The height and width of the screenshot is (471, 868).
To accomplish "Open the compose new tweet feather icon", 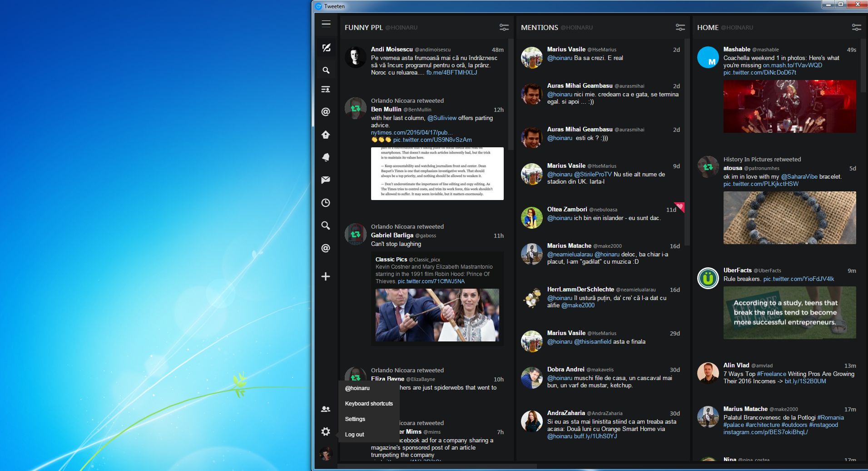I will click(326, 48).
